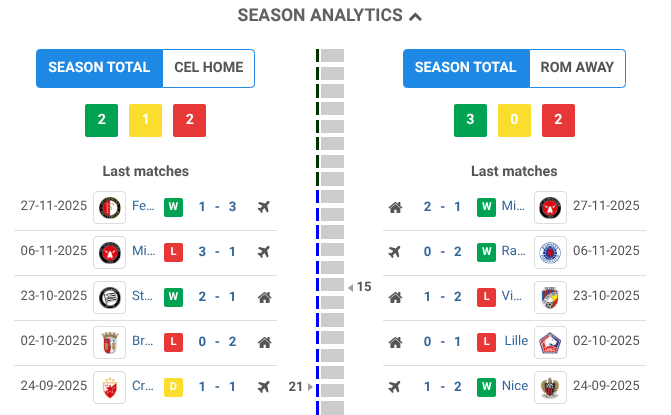Viewport: 671px width, 415px height.
Task: Open the 1 - 3 Feyenoord match score
Action: 216,207
